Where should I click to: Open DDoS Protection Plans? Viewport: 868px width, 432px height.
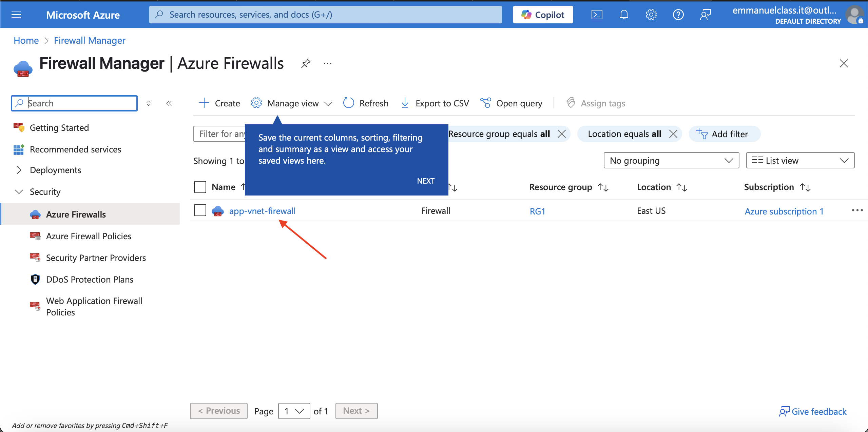click(x=90, y=280)
